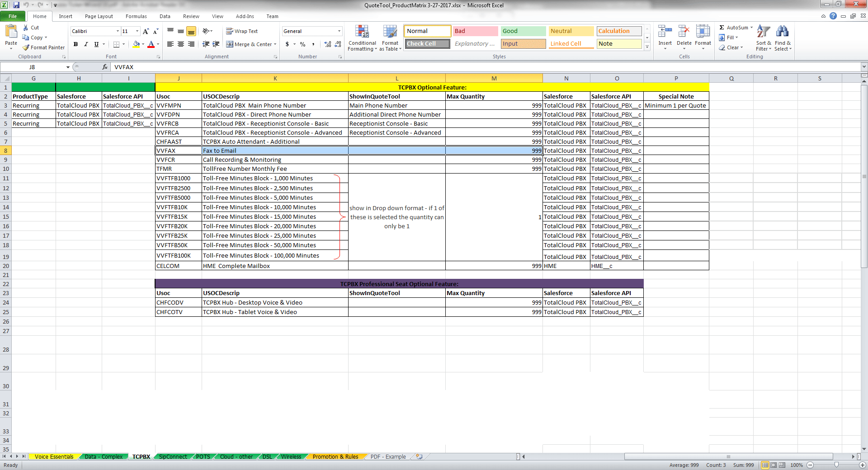Toggle Italic formatting

[x=86, y=44]
